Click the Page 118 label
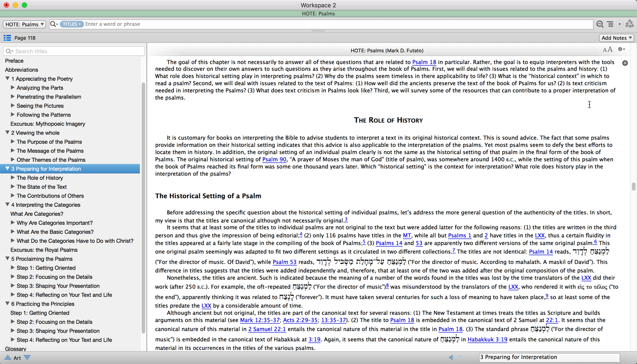This screenshot has width=637, height=364. tap(25, 38)
